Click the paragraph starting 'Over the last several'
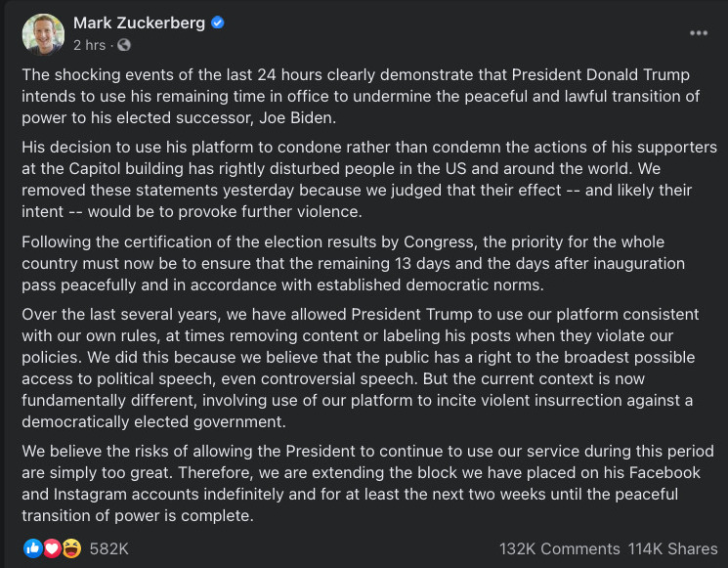 (x=361, y=368)
